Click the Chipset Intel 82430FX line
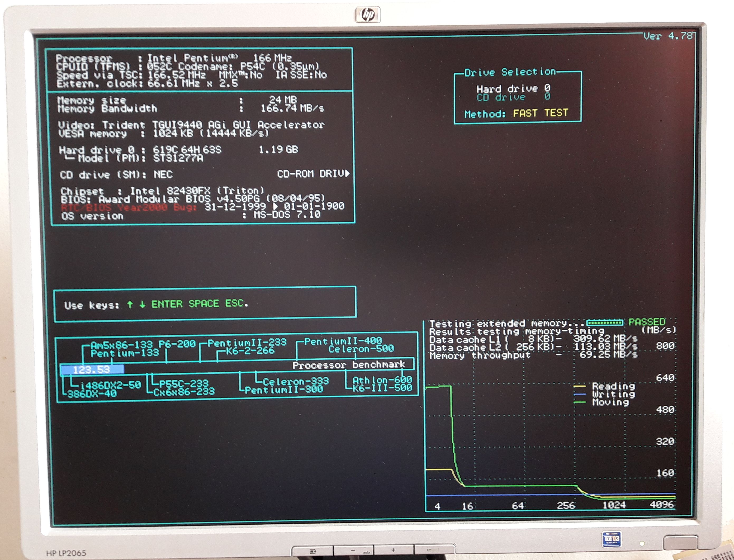This screenshot has height=560, width=734. [x=162, y=191]
